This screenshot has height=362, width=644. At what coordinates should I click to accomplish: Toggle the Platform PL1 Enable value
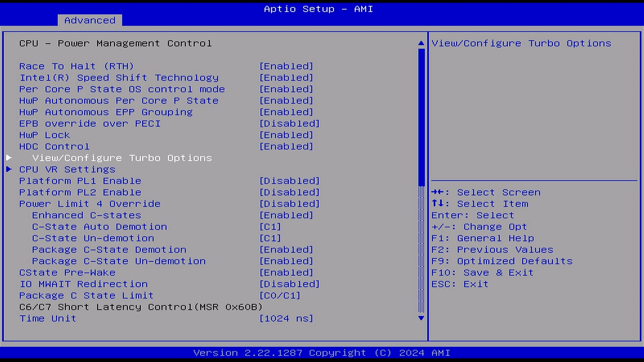pyautogui.click(x=289, y=181)
